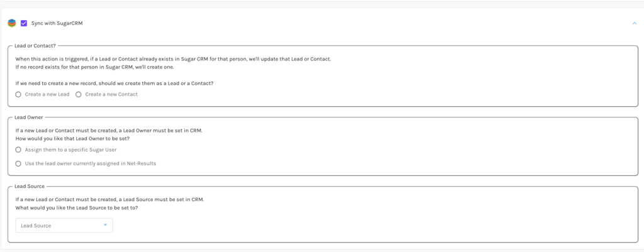Click the 'should we create them as a Lead' question
Image resolution: width=644 pixels, height=252 pixels.
click(114, 84)
